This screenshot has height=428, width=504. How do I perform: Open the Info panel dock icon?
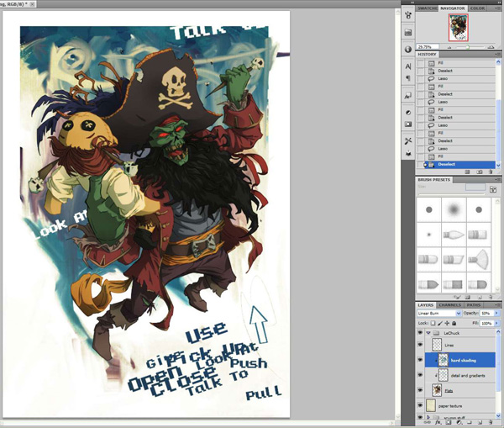pyautogui.click(x=408, y=50)
